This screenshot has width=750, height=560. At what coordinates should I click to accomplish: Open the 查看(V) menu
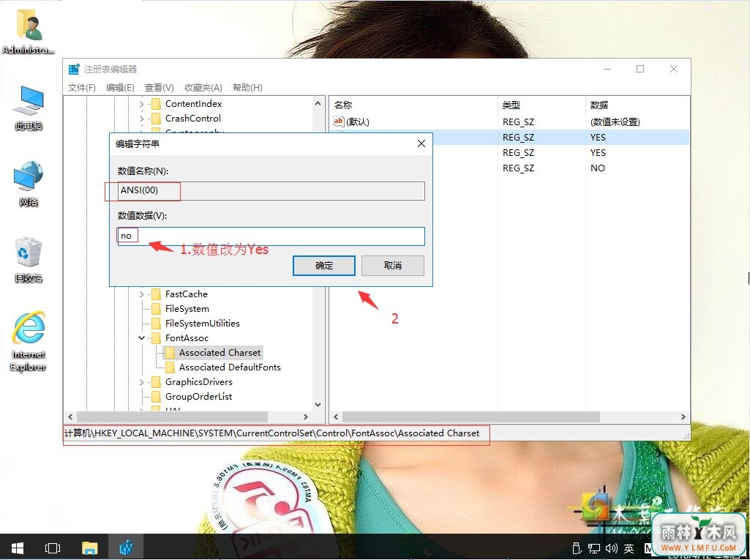(x=160, y=88)
